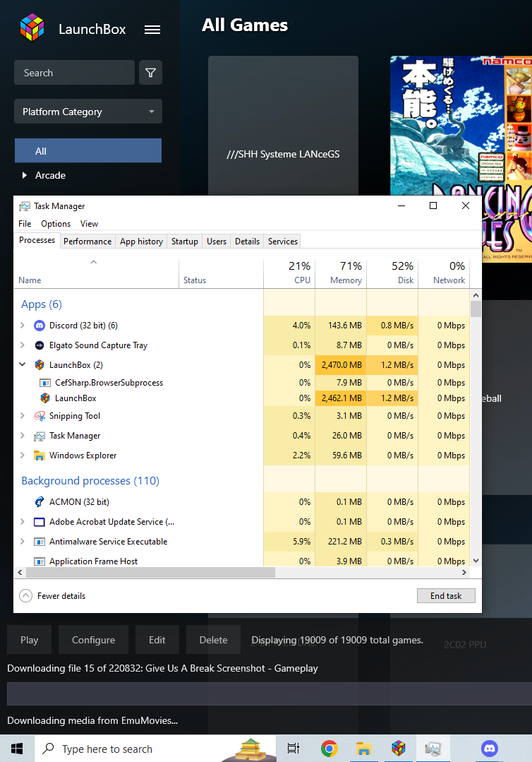The width and height of the screenshot is (532, 762).
Task: Expand the Arcade category in sidebar
Action: 24,175
